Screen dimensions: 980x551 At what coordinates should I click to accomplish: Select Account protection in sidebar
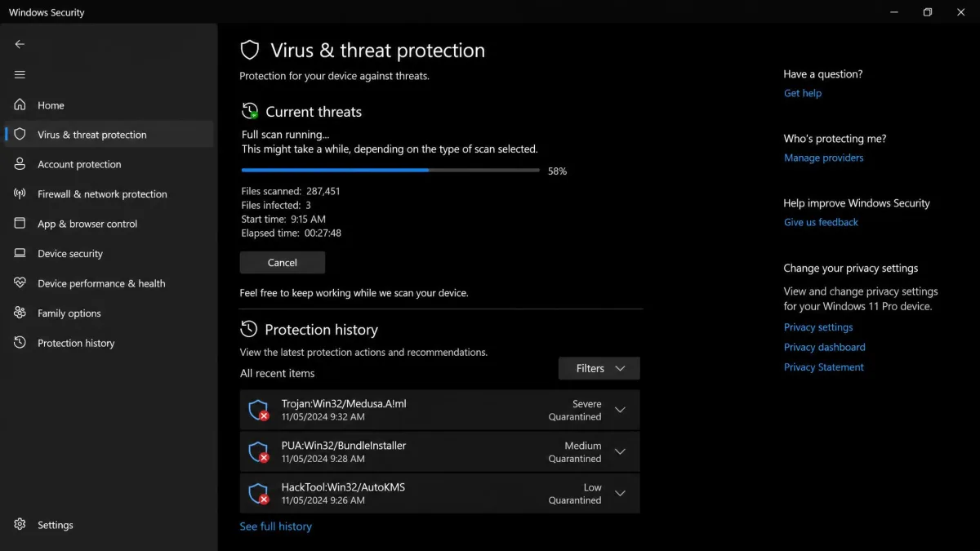click(x=109, y=164)
